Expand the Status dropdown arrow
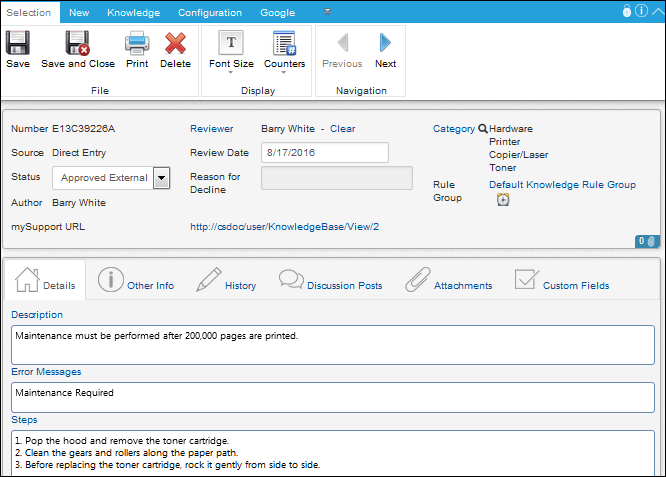The height and width of the screenshot is (477, 666). click(161, 178)
